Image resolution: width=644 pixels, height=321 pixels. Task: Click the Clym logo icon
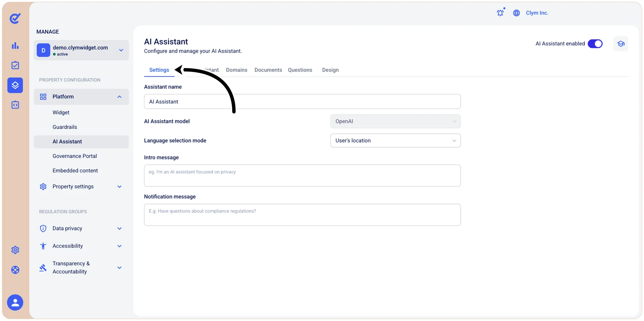coord(15,18)
